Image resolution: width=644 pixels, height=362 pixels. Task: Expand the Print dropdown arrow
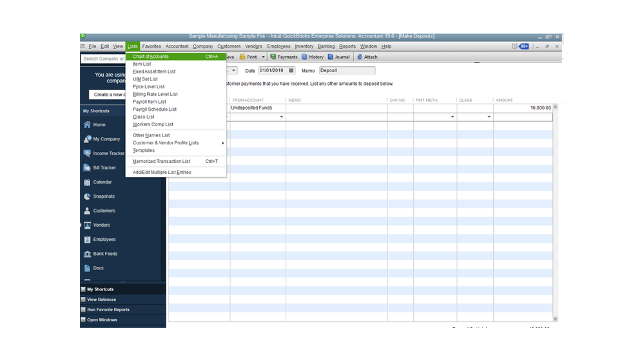263,57
